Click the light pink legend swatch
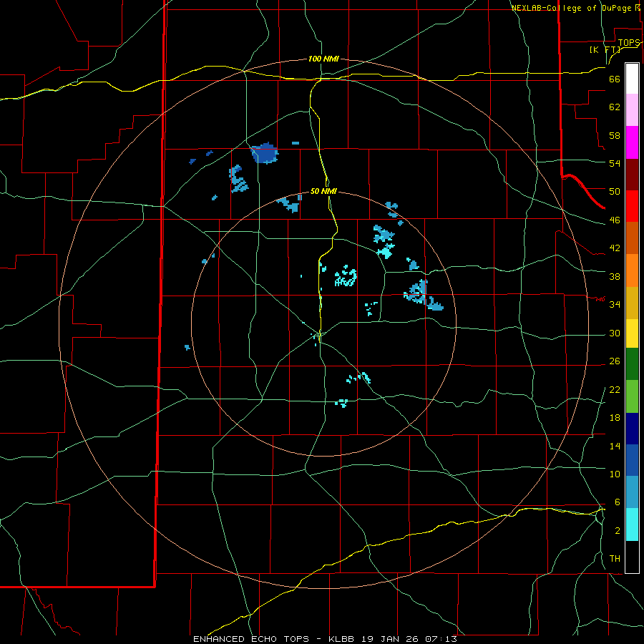Viewport: 644px width, 644px height. click(632, 109)
